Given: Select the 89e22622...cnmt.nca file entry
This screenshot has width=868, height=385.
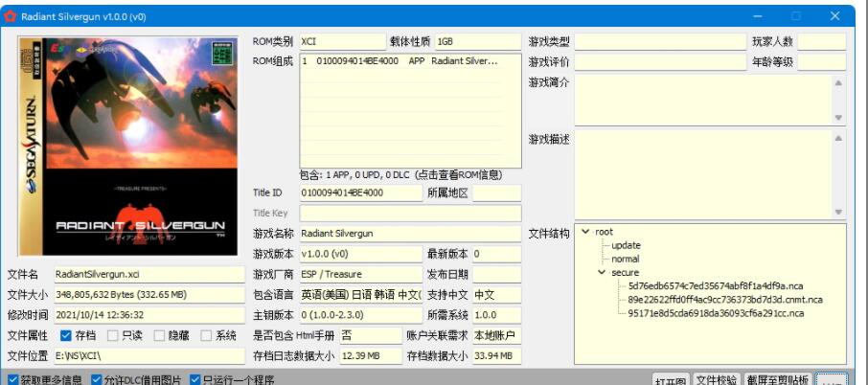Looking at the screenshot, I should point(724,300).
